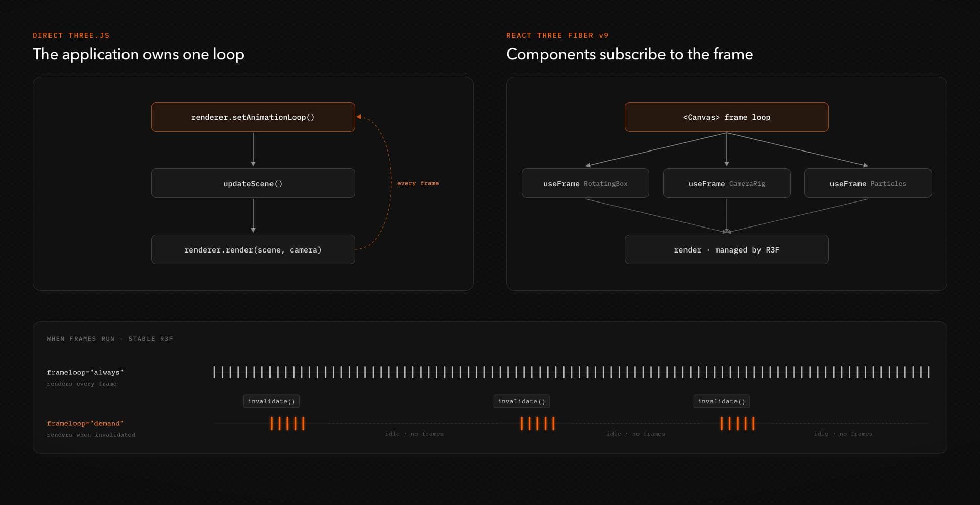This screenshot has width=980, height=505.
Task: Click 'The application owns one loop' heading
Action: pyautogui.click(x=138, y=54)
